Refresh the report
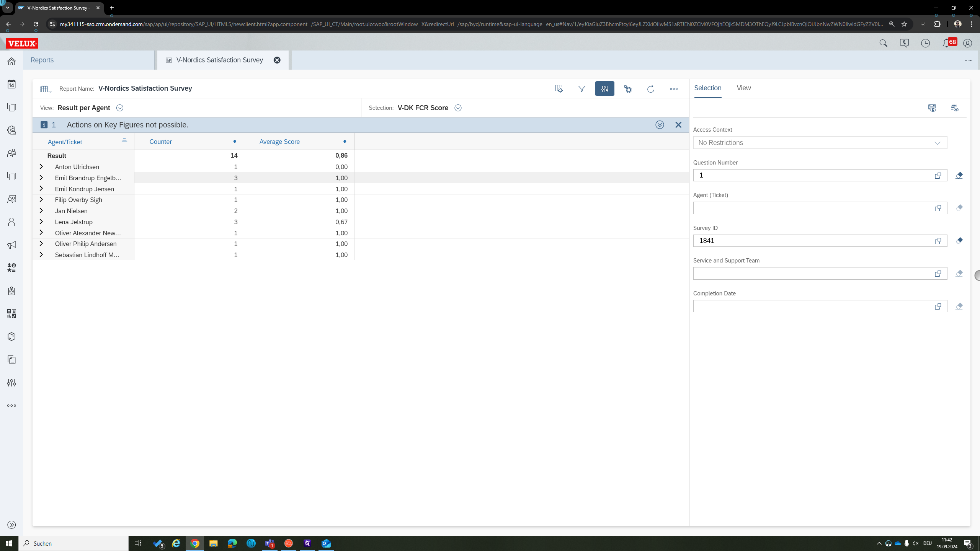Viewport: 980px width, 551px height. (650, 89)
